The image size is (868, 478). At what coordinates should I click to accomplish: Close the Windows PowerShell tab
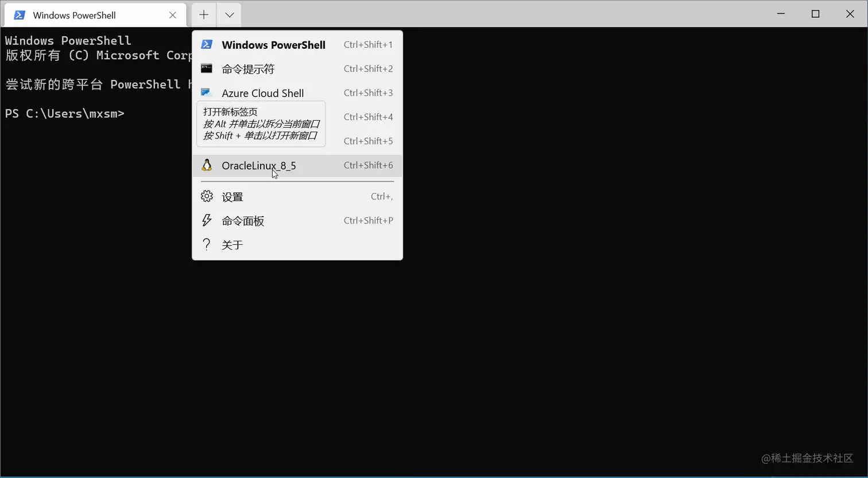173,15
